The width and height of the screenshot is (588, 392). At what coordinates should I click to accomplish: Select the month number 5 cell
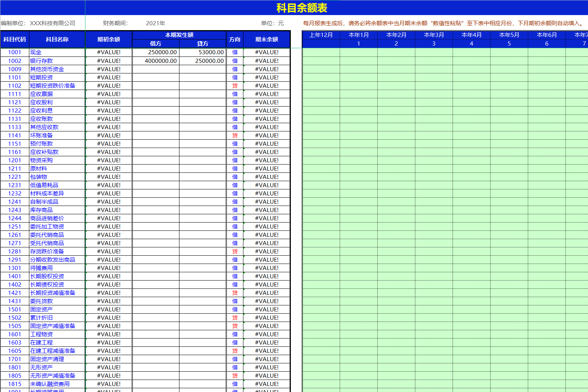[x=509, y=44]
